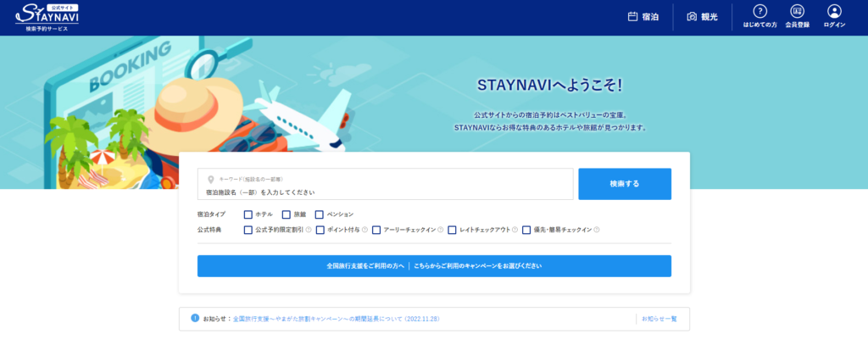Viewport: 868px width, 356px height.
Task: Click the はじめての方 question mark icon
Action: point(760,11)
